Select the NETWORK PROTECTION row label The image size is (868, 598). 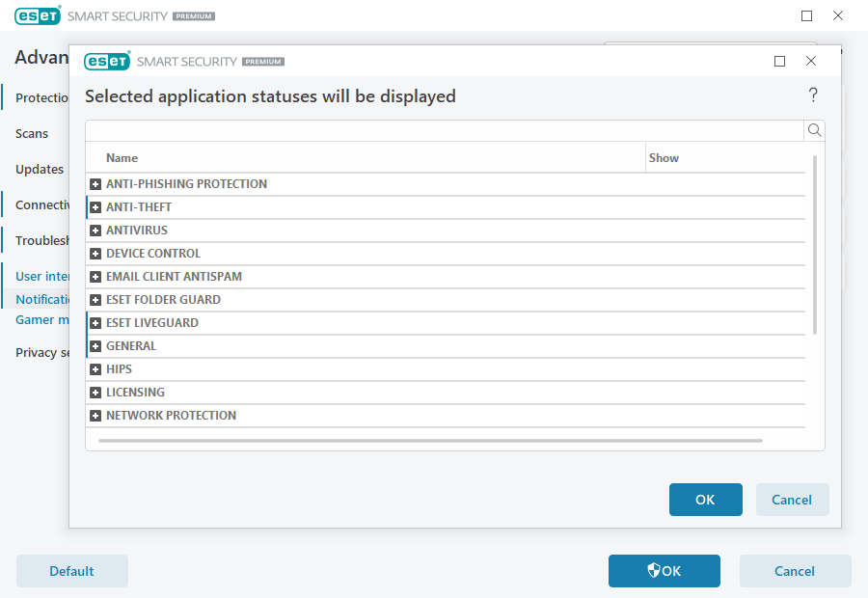(x=171, y=416)
